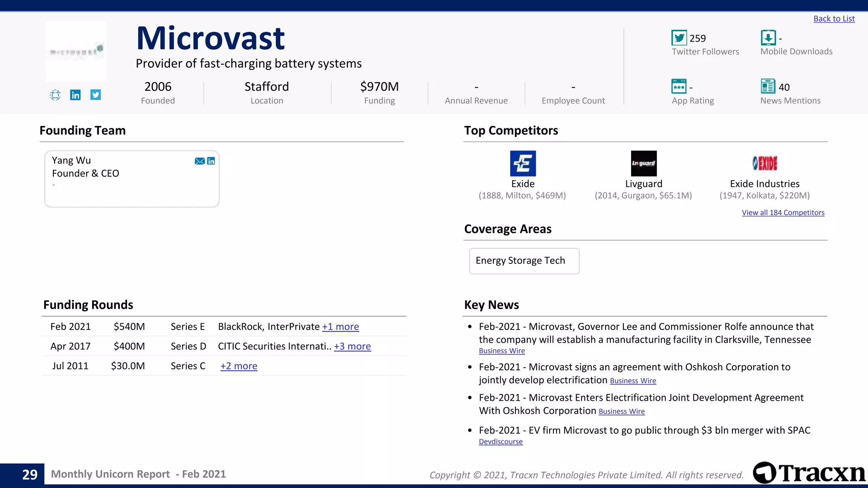Click the Series D round label
Screen dimensions: 868x488
coord(188,347)
